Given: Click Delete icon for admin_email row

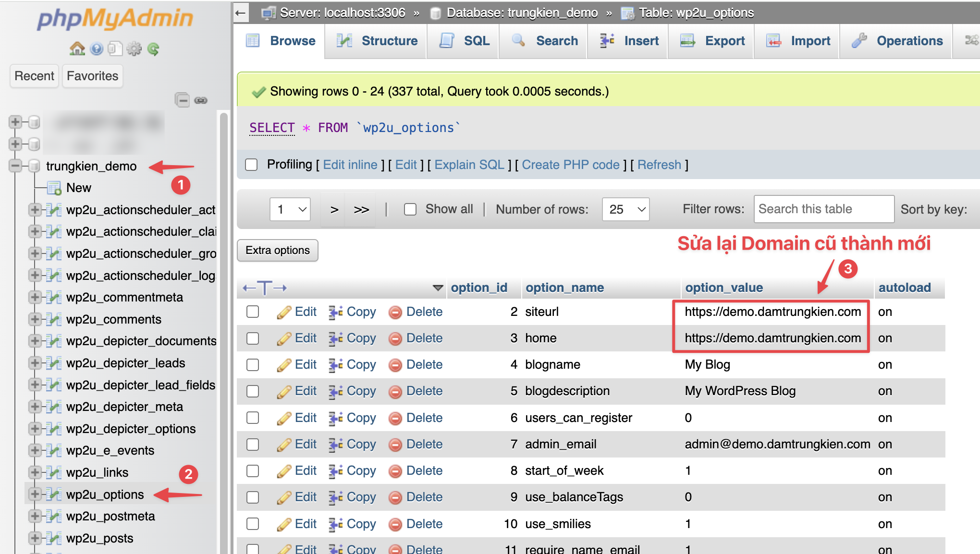Looking at the screenshot, I should click(395, 445).
